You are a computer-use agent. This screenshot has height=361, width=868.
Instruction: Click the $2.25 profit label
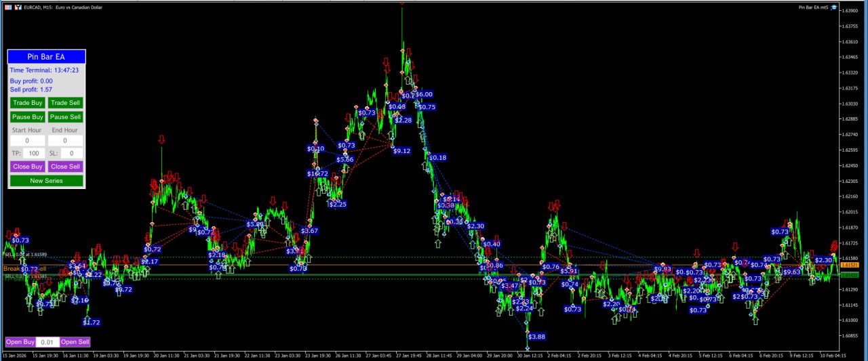(338, 205)
